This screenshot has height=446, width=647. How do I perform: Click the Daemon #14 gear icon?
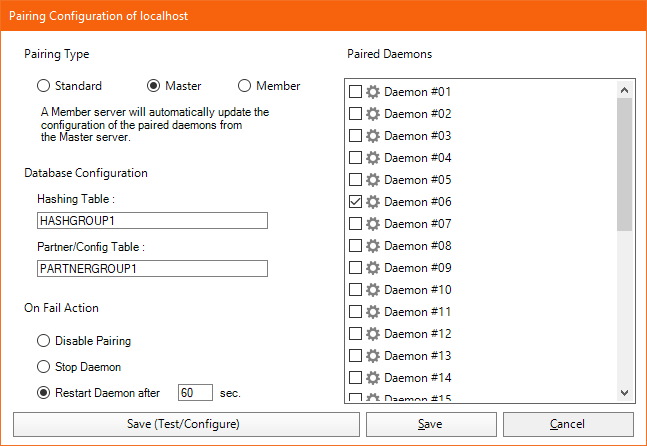point(373,378)
